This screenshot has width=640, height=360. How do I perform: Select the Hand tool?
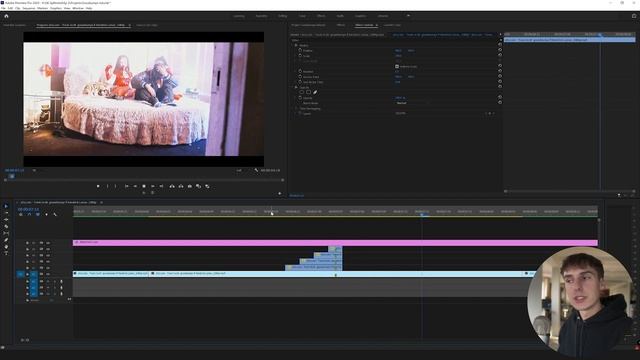point(6,247)
